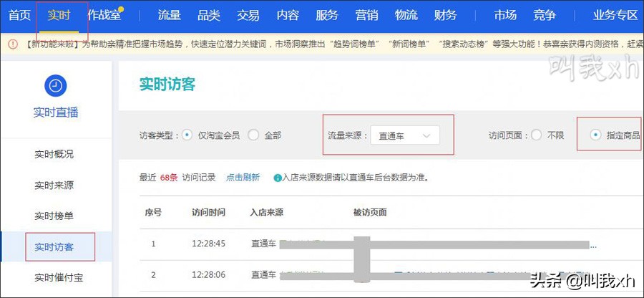Open the 首页 home tab
The width and height of the screenshot is (644, 298).
pos(20,16)
